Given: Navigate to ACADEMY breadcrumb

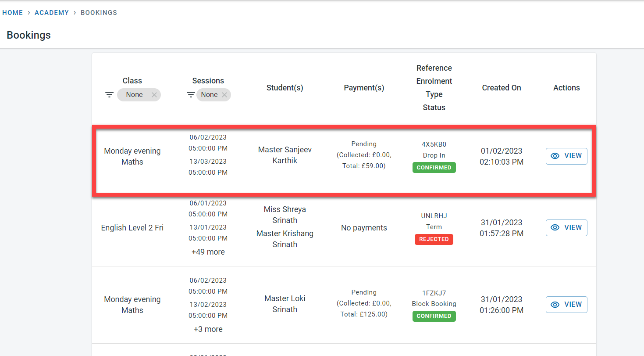Looking at the screenshot, I should click(x=52, y=13).
